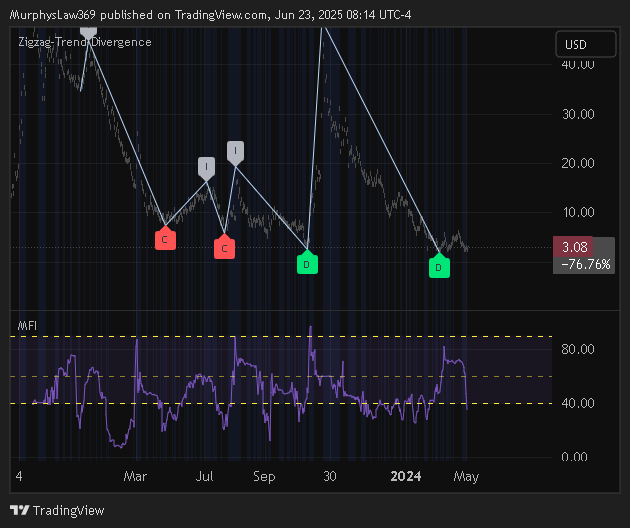Click the MFI indicator label
This screenshot has width=630, height=528.
[x=27, y=325]
